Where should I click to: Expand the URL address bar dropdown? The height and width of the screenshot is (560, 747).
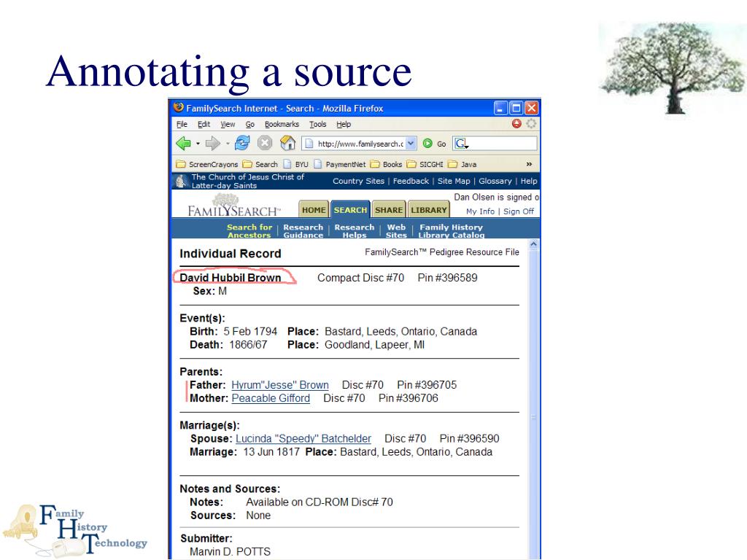pos(411,144)
